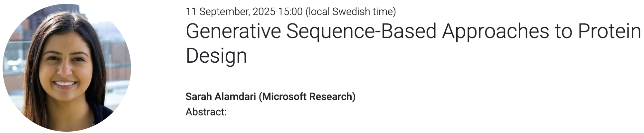Screen dimensions: 644x133
Task: Click the local Swedish time note
Action: point(351,12)
